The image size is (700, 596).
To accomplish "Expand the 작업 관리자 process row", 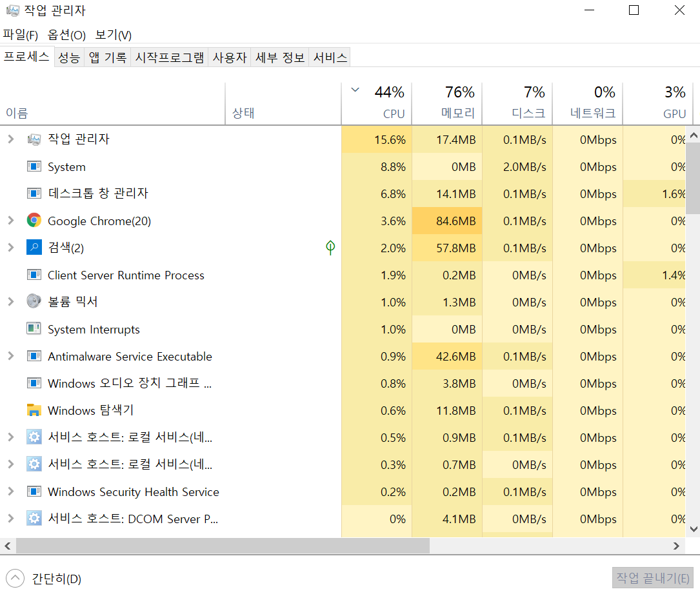I will coord(11,139).
